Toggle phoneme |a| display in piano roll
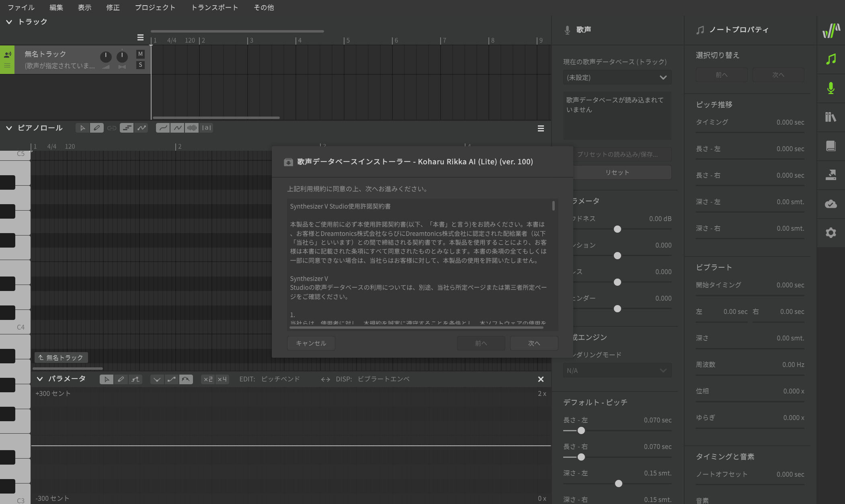This screenshot has width=845, height=504. (x=206, y=128)
